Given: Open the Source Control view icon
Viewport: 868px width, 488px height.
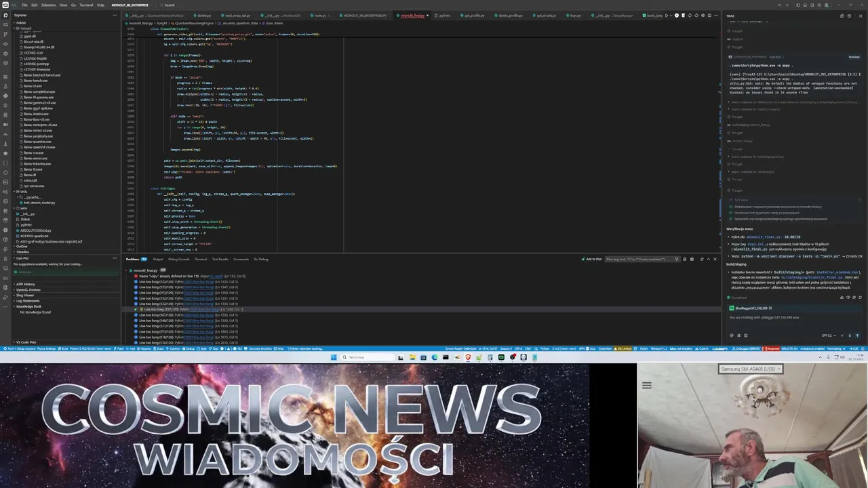Looking at the screenshot, I should [5, 34].
